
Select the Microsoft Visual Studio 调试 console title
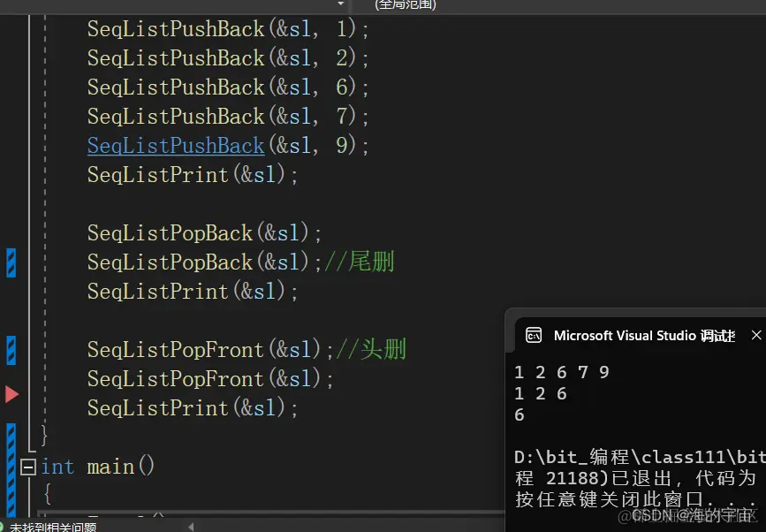(x=644, y=336)
